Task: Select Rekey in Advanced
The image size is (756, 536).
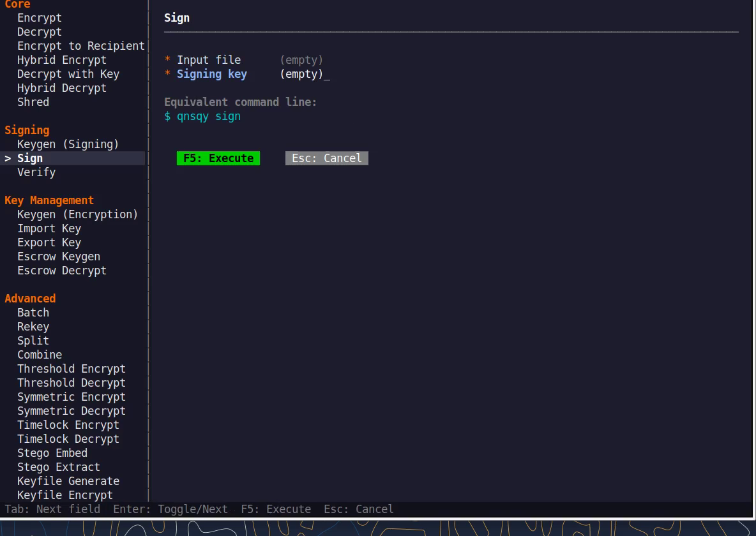Action: tap(33, 326)
